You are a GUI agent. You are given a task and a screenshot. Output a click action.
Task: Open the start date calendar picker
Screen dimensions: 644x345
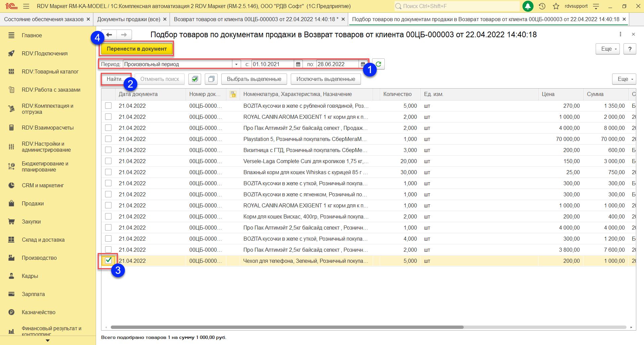click(298, 64)
